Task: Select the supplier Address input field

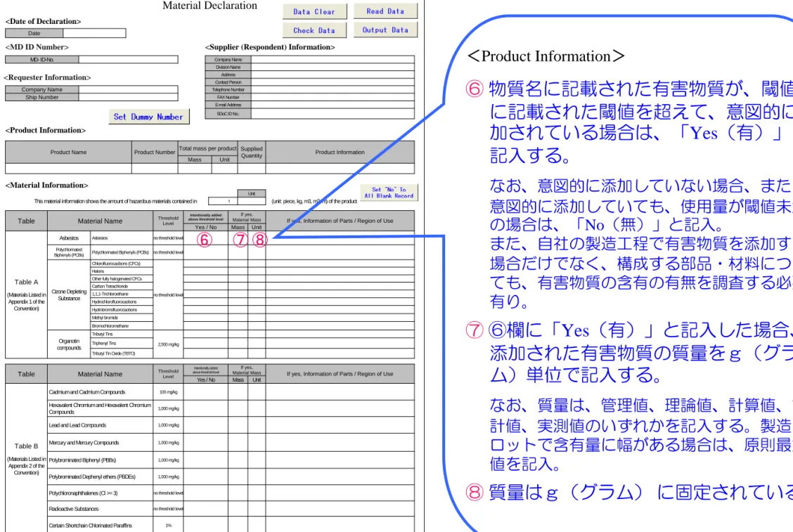Action: coord(333,74)
